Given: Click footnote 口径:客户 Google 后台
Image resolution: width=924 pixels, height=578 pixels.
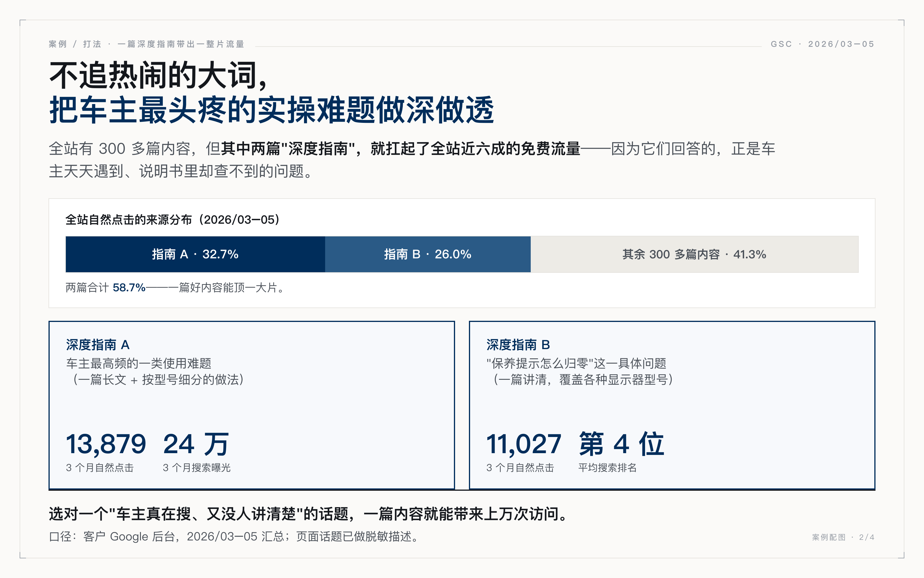Looking at the screenshot, I should coord(112,537).
